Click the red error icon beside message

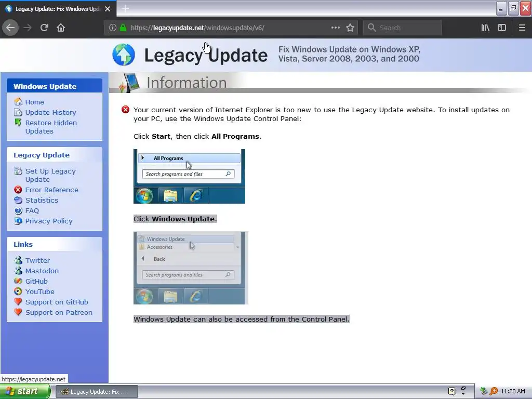coord(126,110)
